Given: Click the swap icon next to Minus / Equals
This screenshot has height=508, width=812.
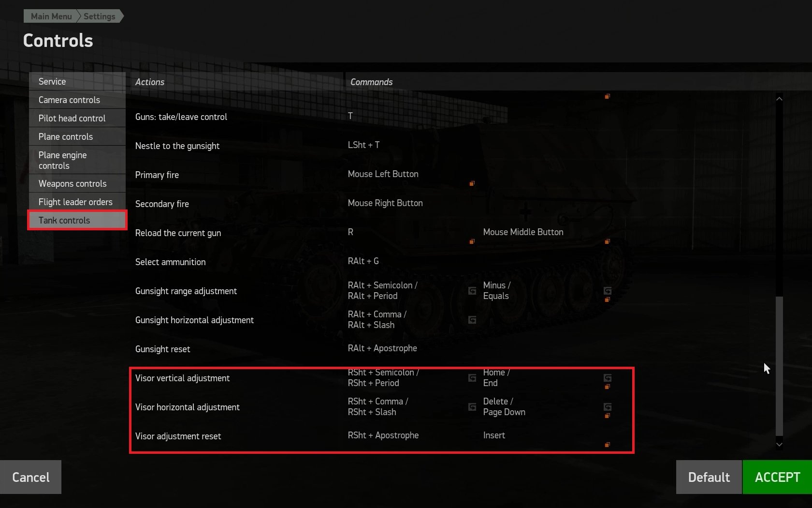Looking at the screenshot, I should [608, 291].
